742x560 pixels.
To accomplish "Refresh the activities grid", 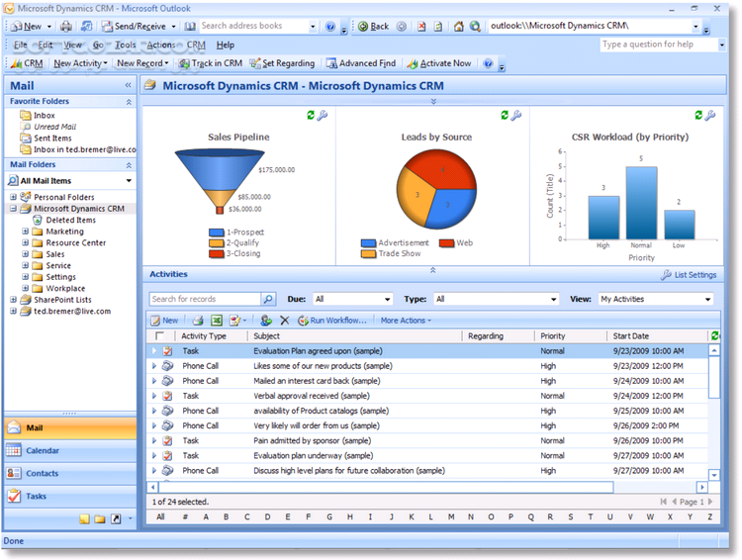I will point(714,335).
